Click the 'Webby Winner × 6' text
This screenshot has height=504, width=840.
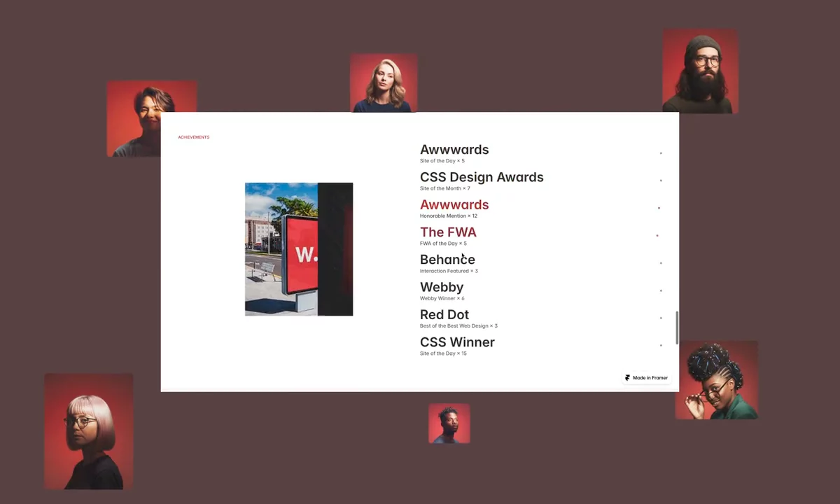click(442, 298)
